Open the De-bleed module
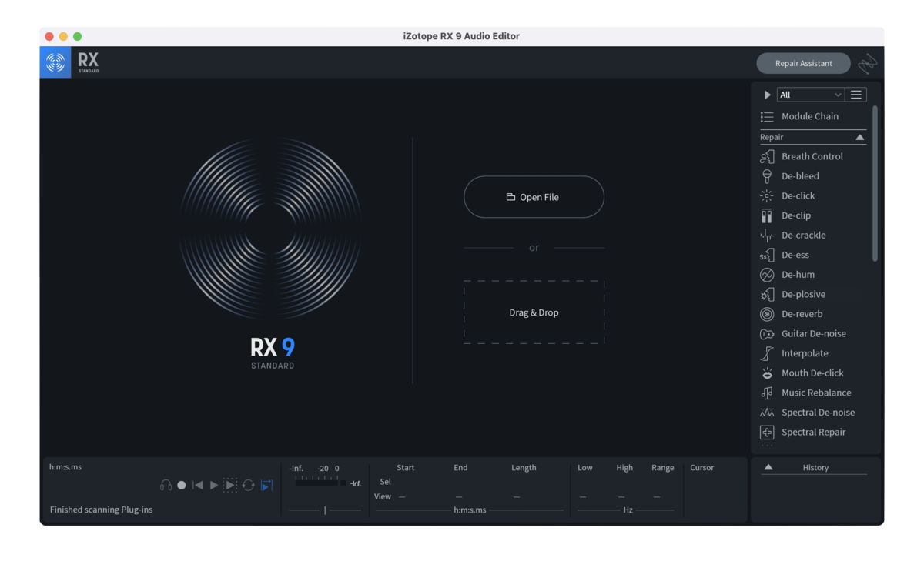This screenshot has width=924, height=578. (x=789, y=176)
